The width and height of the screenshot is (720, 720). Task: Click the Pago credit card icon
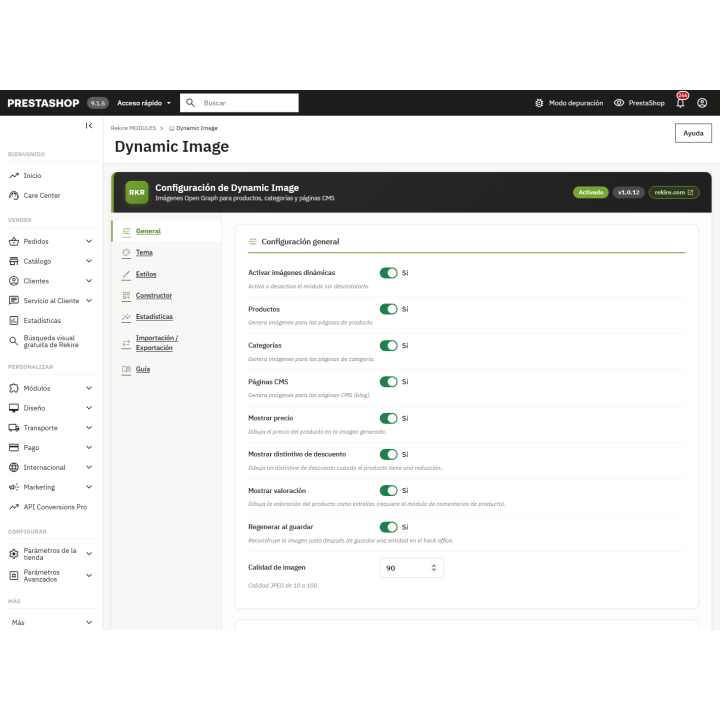click(x=14, y=447)
